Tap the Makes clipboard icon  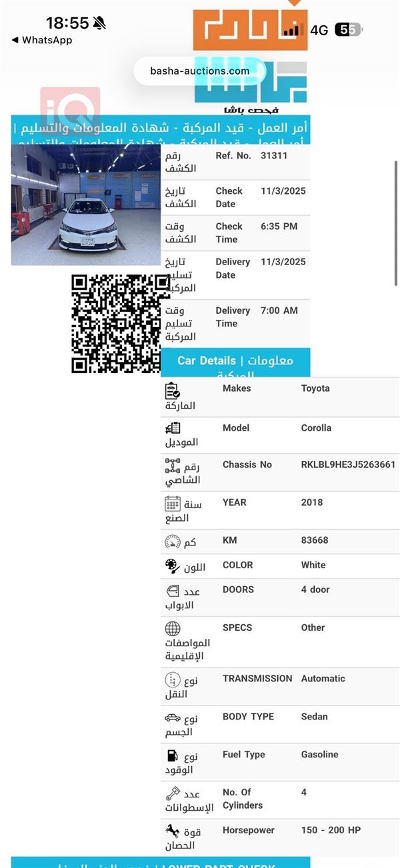coord(173,391)
